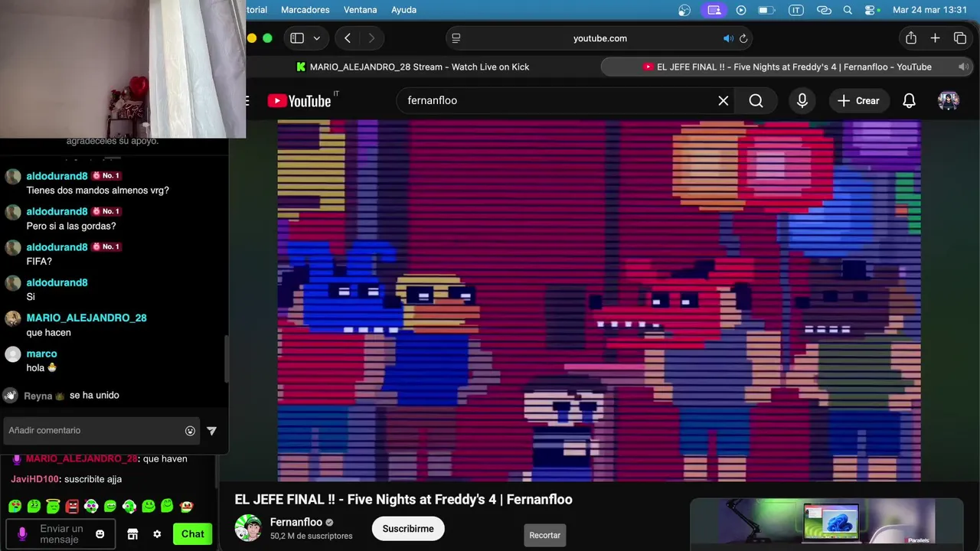Click the chat message "Pero si a las gordas?"
The height and width of the screenshot is (551, 980).
pos(71,226)
